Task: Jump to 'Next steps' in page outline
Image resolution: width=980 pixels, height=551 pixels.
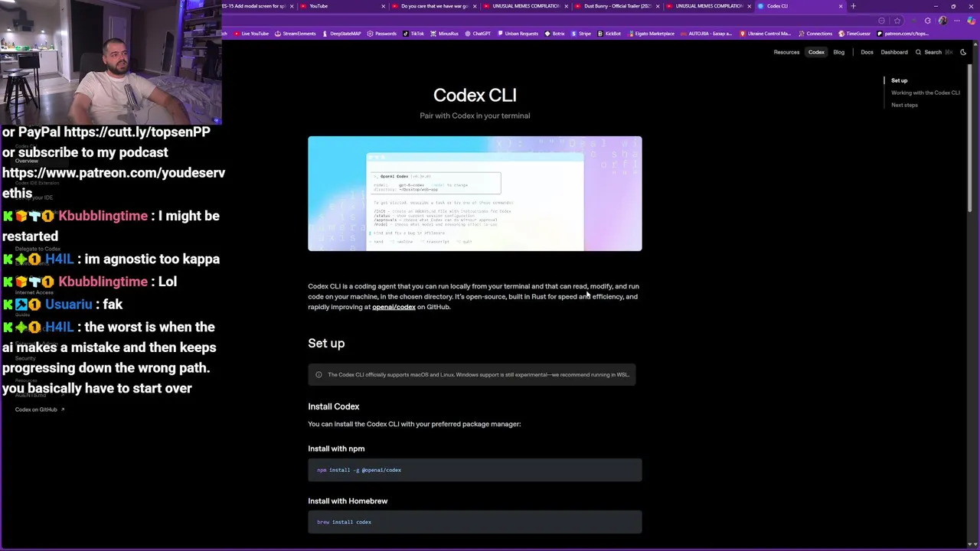Action: pos(904,105)
